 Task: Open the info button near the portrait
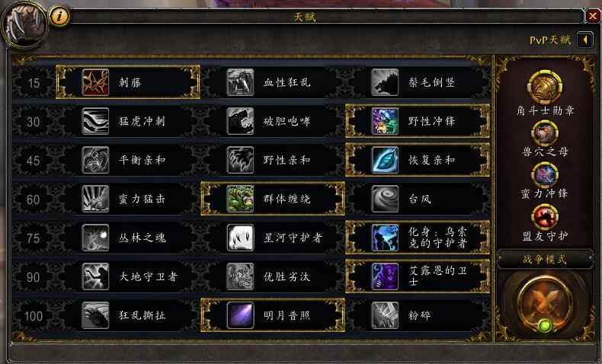click(x=59, y=16)
